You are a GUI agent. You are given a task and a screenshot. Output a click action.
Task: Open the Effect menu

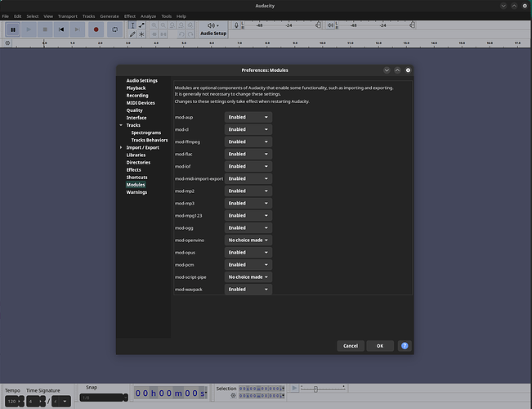tap(130, 16)
